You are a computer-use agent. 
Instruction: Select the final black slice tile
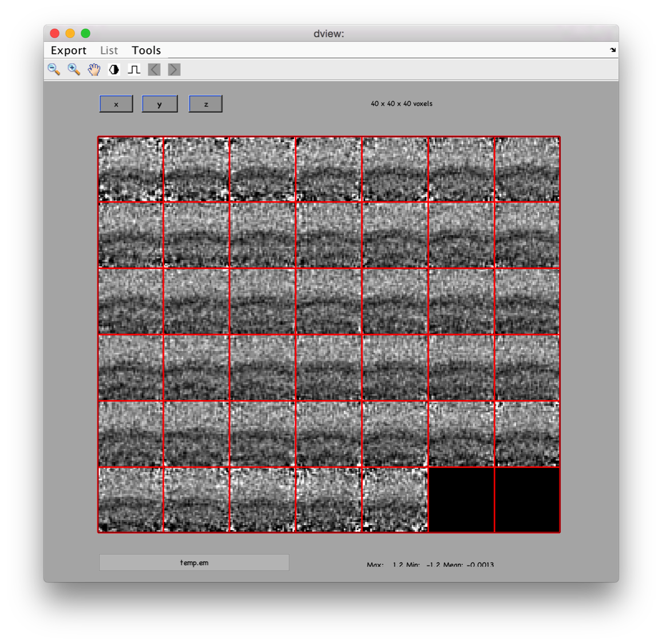[528, 500]
